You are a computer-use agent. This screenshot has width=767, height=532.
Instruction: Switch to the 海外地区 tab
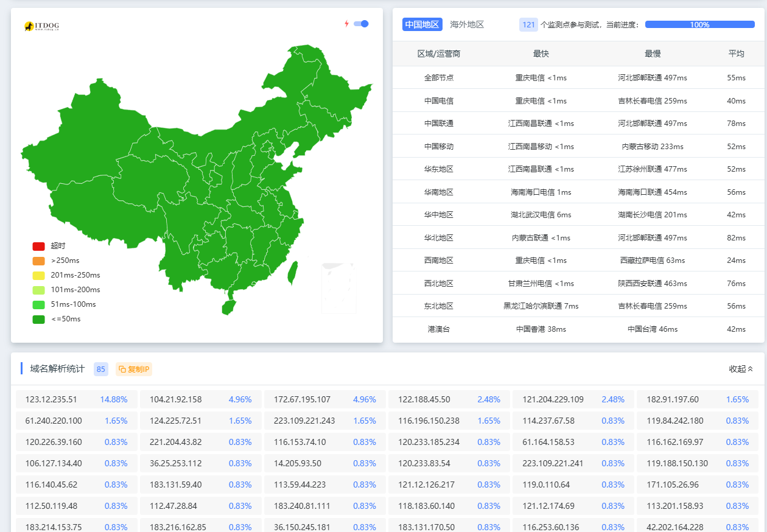tap(467, 24)
